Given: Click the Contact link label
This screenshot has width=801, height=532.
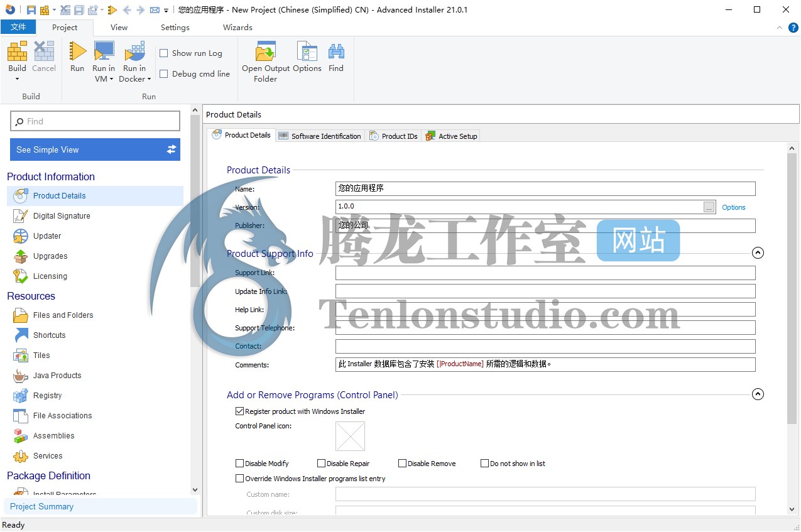Looking at the screenshot, I should coord(248,346).
